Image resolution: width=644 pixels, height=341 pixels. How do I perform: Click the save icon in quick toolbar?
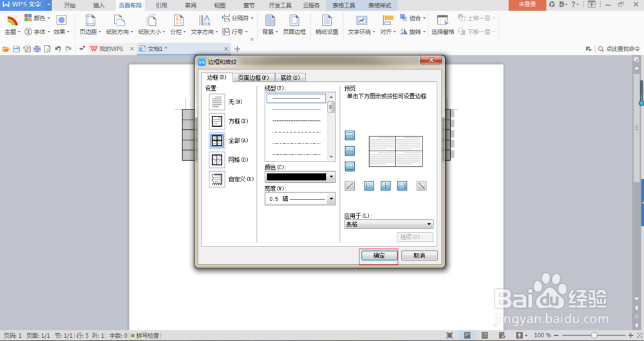(x=17, y=50)
